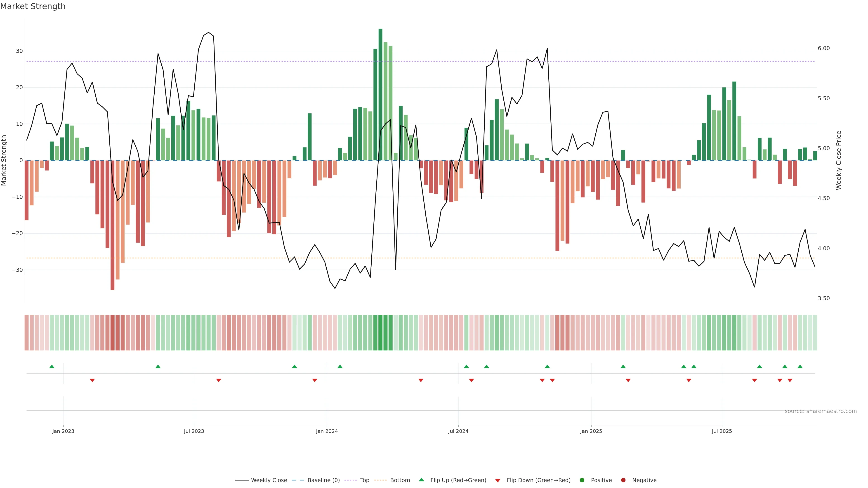Click the Market Strength chart title
The width and height of the screenshot is (868, 488).
pyautogui.click(x=33, y=6)
